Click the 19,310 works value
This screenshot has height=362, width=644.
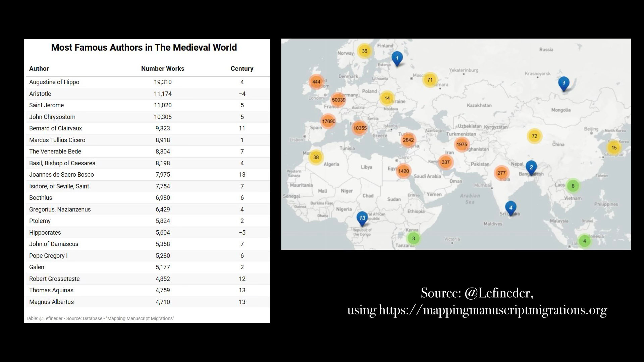click(x=163, y=82)
